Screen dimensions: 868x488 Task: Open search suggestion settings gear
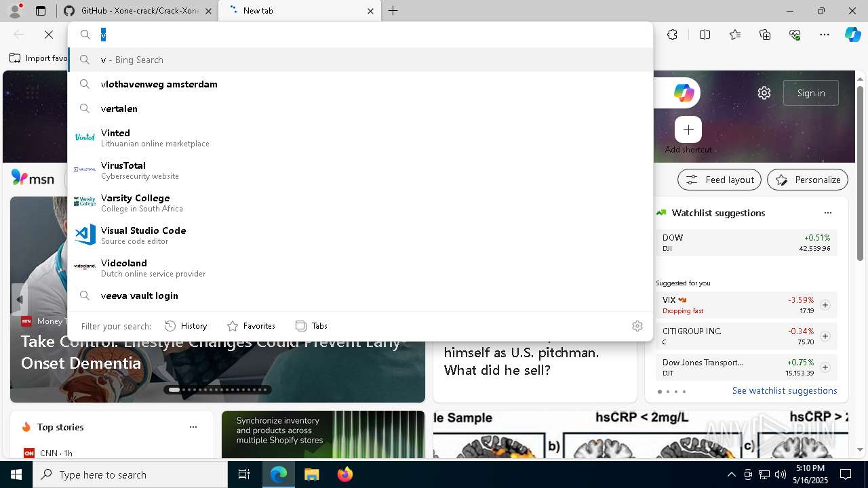pos(637,326)
